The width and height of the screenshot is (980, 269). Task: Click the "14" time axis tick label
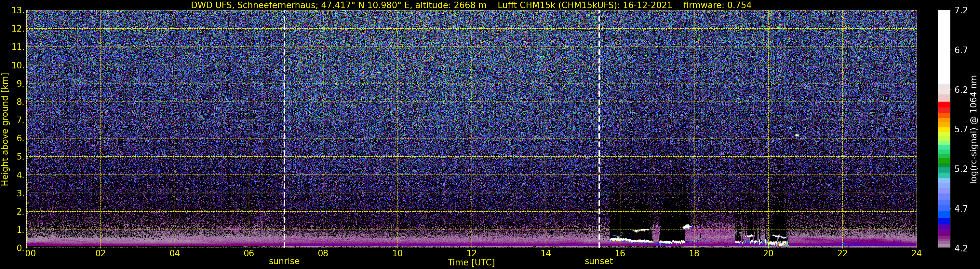click(545, 254)
